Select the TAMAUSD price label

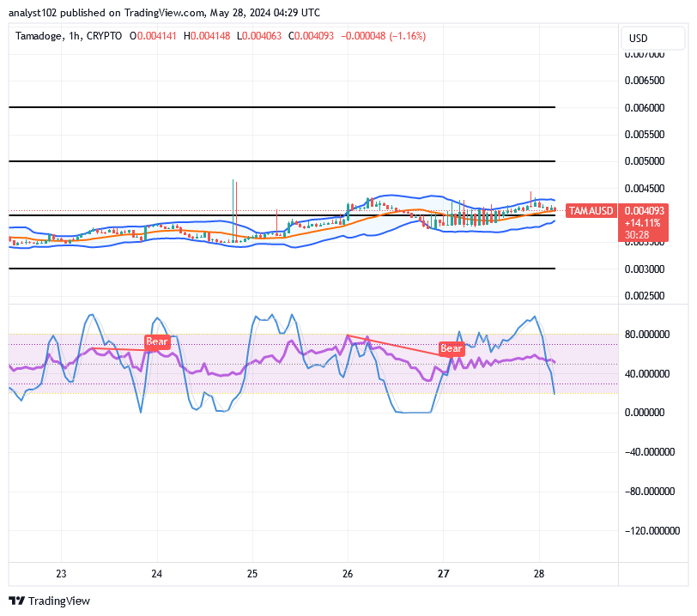591,211
